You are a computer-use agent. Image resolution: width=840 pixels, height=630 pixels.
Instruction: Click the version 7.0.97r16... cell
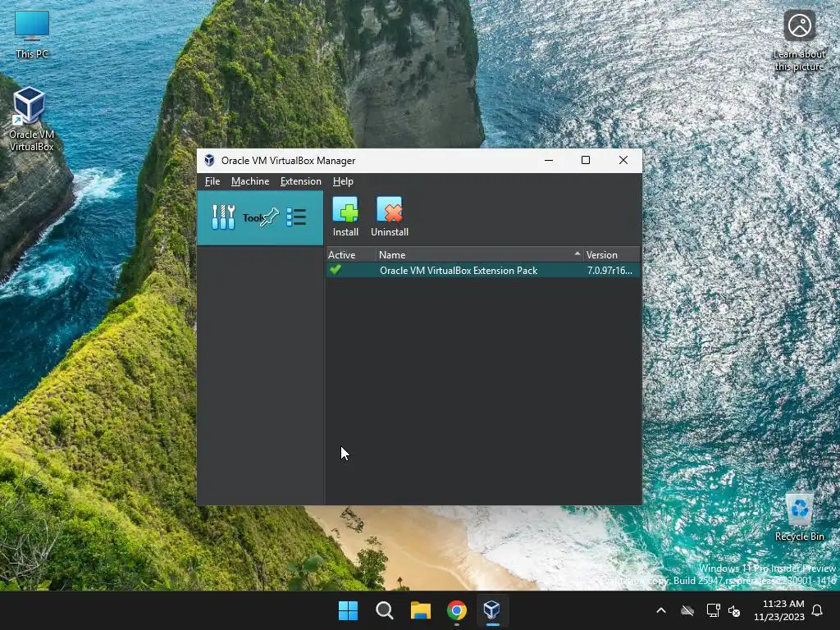point(609,271)
